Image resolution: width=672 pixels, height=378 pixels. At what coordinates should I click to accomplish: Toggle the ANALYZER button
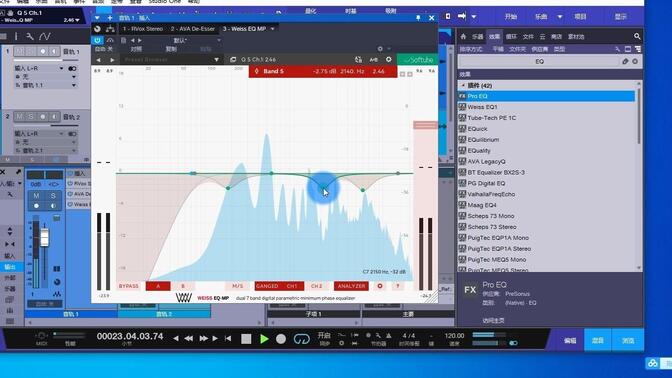tap(351, 286)
